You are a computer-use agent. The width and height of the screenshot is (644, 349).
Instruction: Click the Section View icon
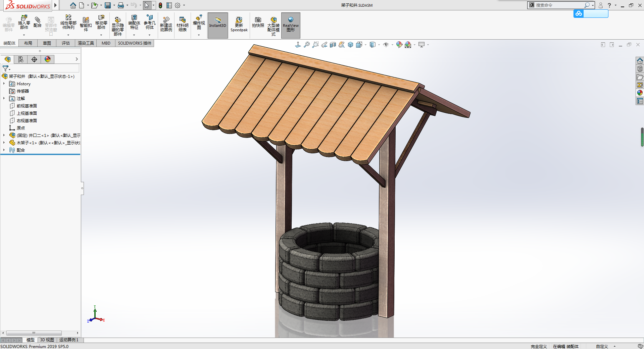[333, 45]
